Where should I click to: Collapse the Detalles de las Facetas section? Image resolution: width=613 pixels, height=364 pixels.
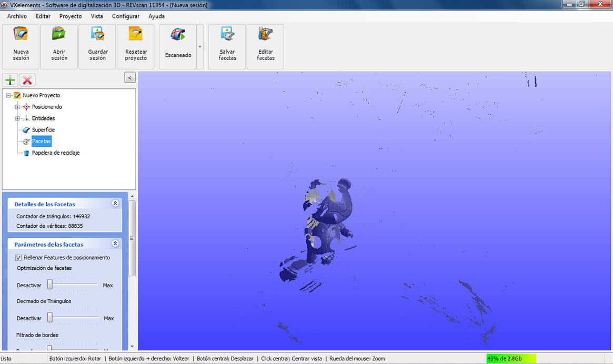click(115, 204)
